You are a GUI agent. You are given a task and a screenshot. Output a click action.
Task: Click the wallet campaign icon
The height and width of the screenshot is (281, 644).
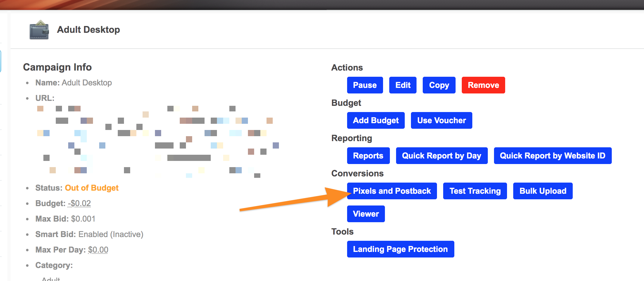click(39, 30)
